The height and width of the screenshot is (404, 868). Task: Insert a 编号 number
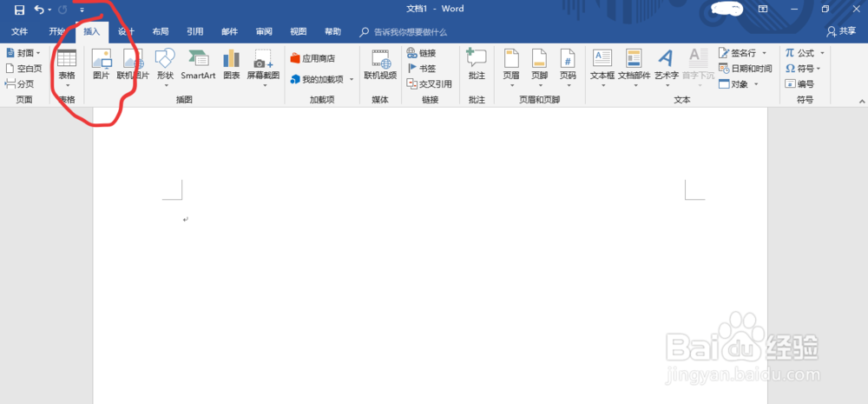point(799,84)
